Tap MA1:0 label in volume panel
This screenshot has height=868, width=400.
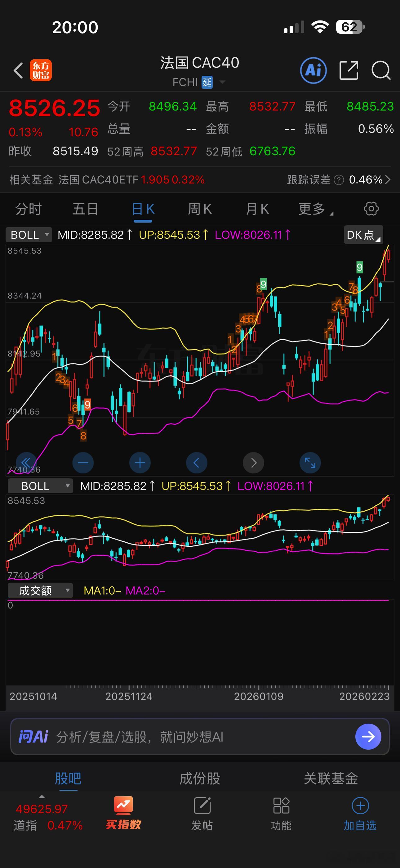(x=102, y=590)
